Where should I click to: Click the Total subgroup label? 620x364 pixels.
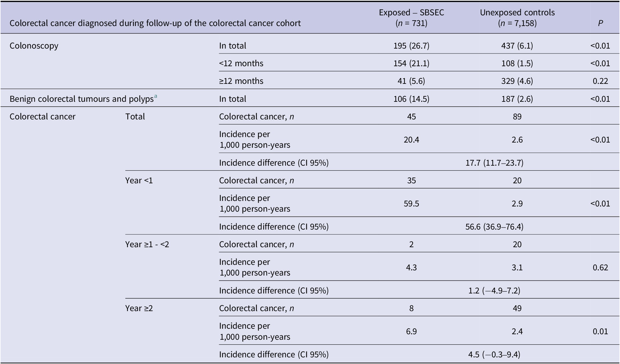135,117
